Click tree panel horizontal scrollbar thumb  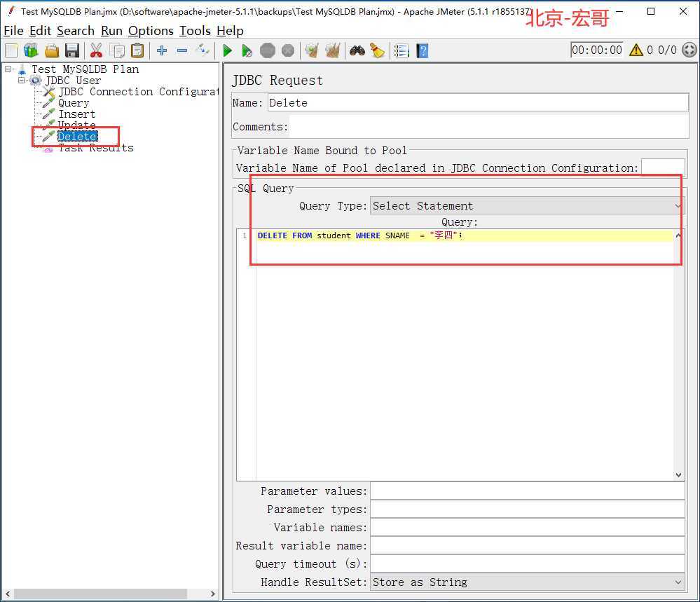(x=100, y=594)
